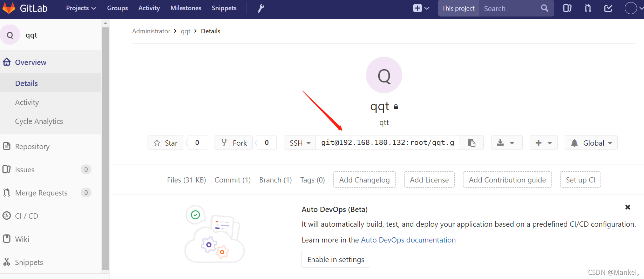Open the Overview sidebar section

[30, 62]
